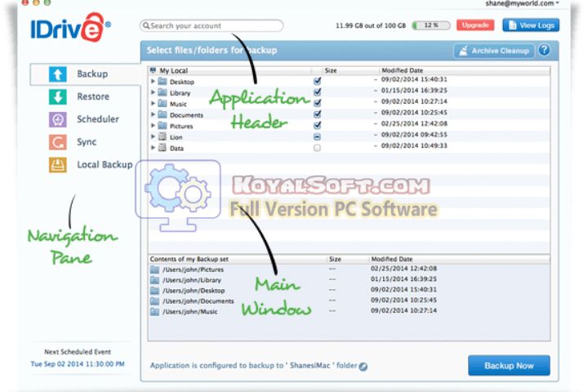Click the View Logs button

(x=531, y=25)
